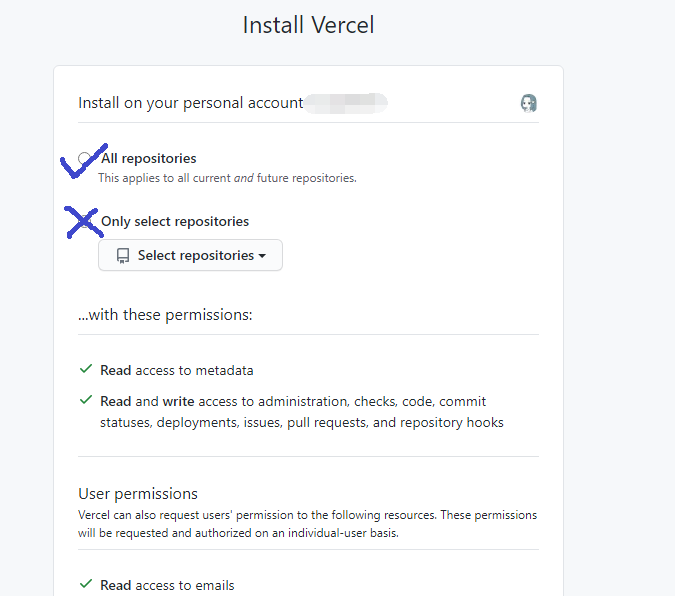This screenshot has width=675, height=596.
Task: Click the green checkmark beside Read and write access
Action: tap(86, 401)
